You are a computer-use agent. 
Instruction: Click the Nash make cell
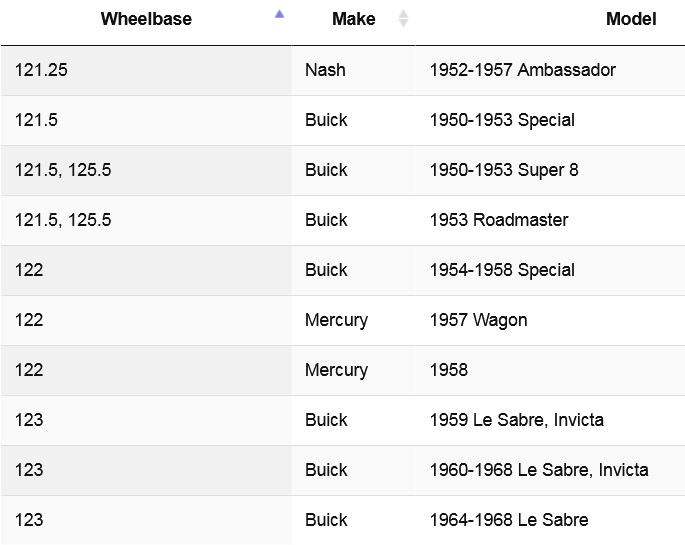pos(325,70)
